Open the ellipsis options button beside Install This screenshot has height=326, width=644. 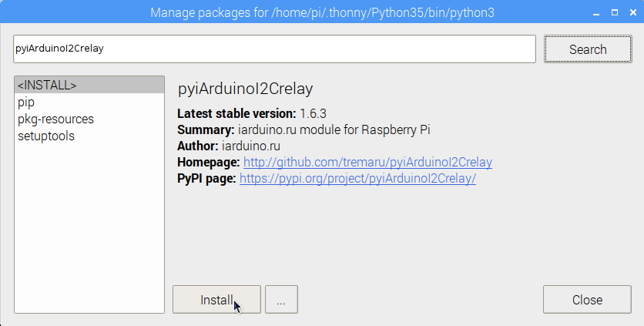point(281,300)
